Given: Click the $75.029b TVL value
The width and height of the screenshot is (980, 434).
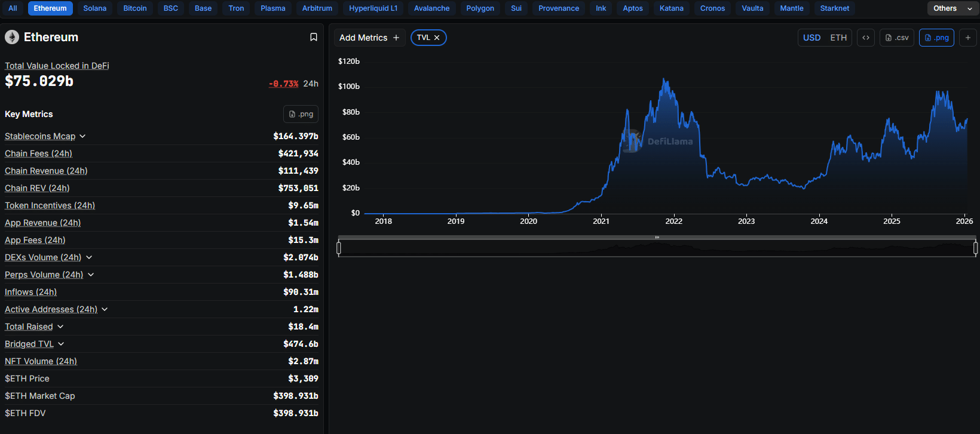Looking at the screenshot, I should click(x=39, y=81).
